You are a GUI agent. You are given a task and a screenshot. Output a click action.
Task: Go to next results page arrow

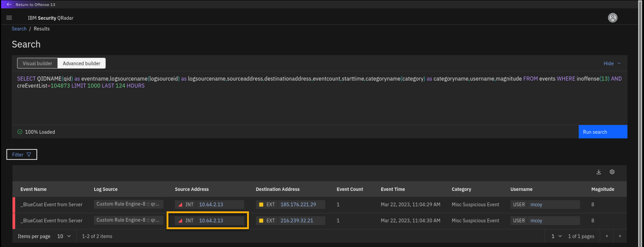pyautogui.click(x=620, y=236)
